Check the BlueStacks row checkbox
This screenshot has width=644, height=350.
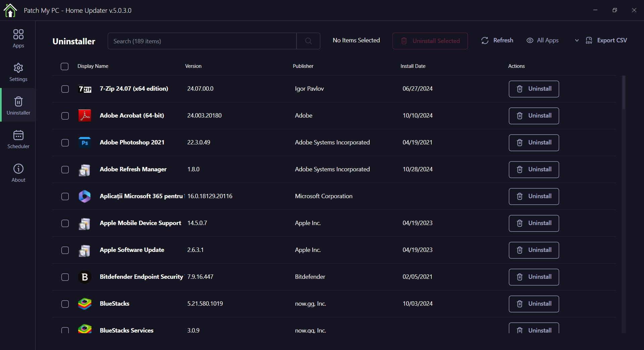[x=65, y=304]
